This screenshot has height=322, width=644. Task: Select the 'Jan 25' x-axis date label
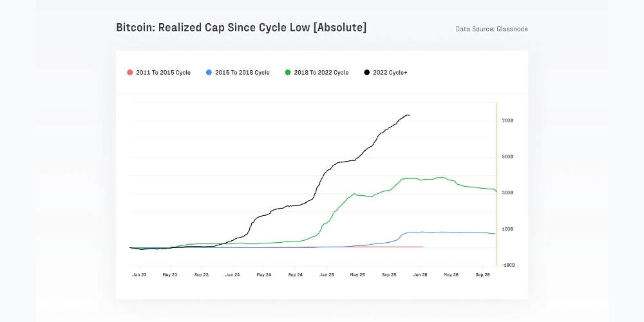327,274
